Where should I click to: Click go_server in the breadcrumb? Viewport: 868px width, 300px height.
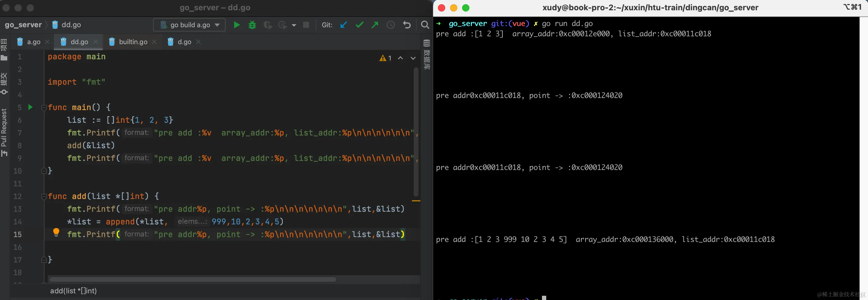tap(23, 25)
